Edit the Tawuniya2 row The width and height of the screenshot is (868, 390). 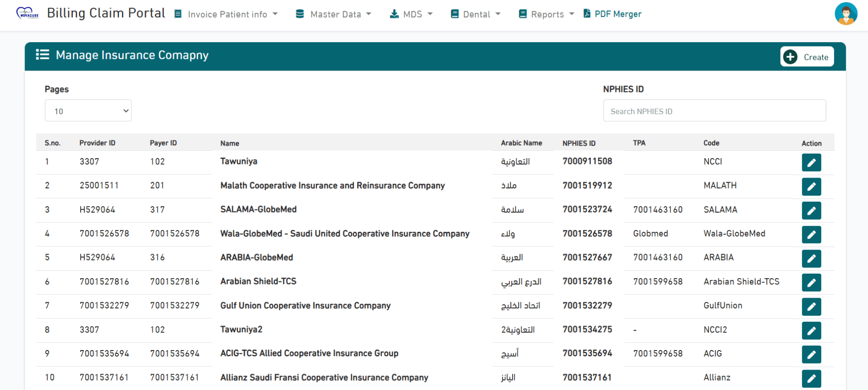(811, 331)
